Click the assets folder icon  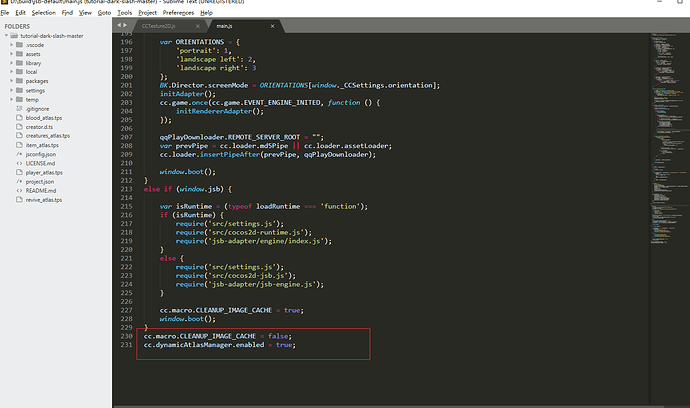(19, 54)
